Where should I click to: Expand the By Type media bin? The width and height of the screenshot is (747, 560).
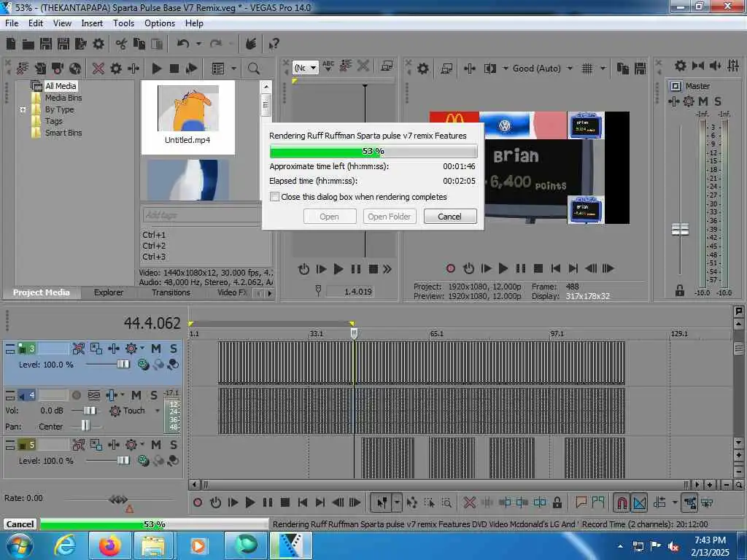(x=23, y=109)
